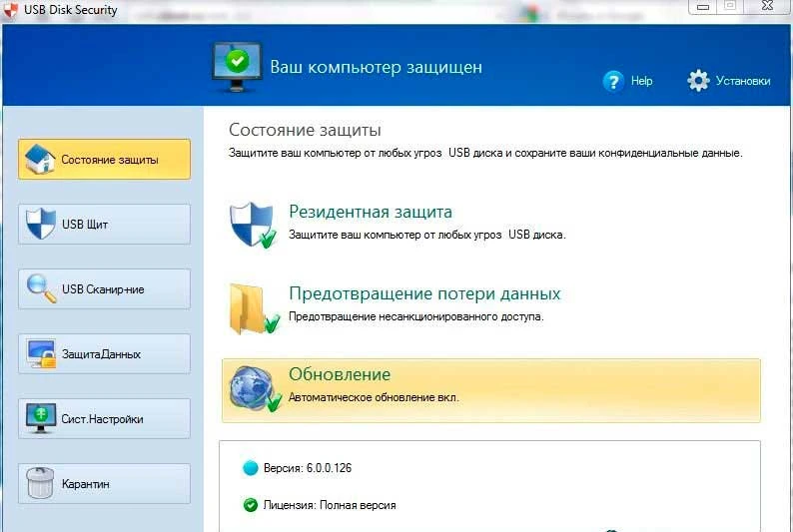
Task: Close the USB Disk Security window
Action: coord(767,6)
